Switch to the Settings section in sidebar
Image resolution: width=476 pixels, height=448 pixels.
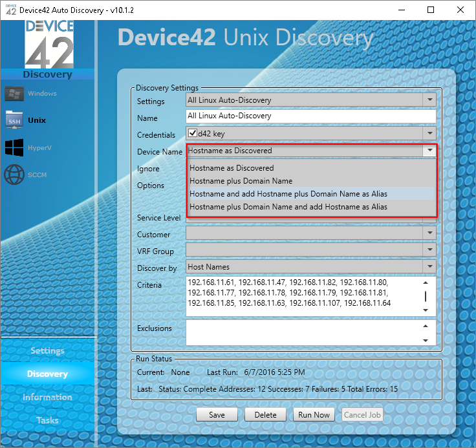(x=47, y=350)
